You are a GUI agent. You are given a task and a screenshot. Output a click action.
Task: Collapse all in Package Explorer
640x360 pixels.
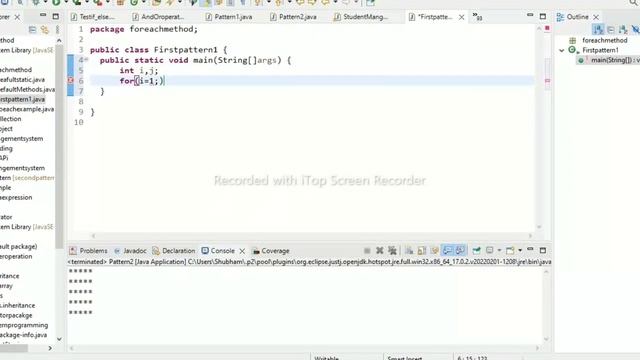point(33,30)
